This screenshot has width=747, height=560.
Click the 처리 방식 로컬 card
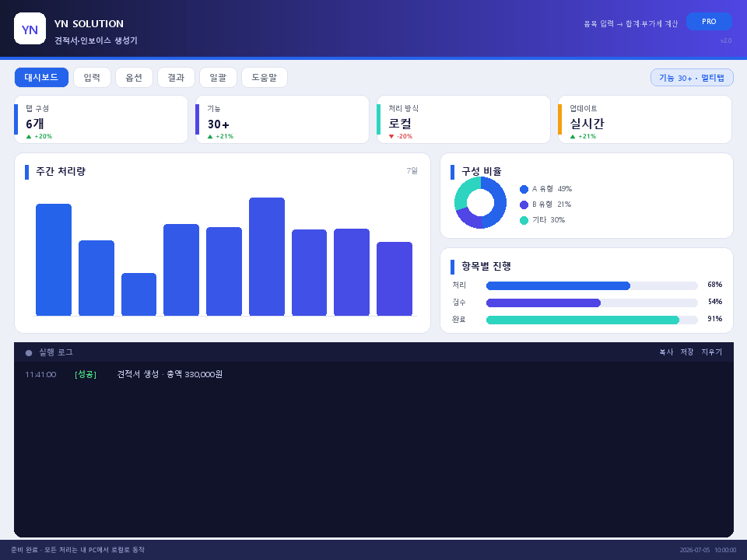point(464,120)
